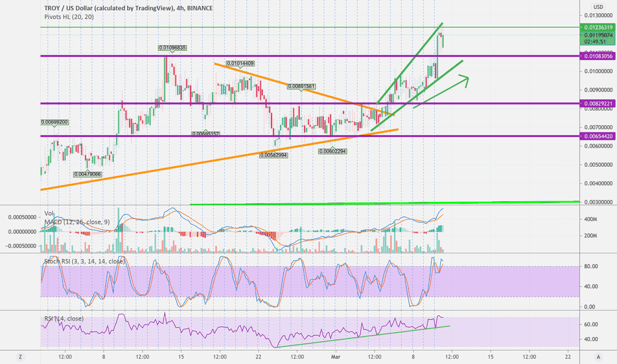Click the 0.00300000 price axis tick
The height and width of the screenshot is (364, 617).
598,203
